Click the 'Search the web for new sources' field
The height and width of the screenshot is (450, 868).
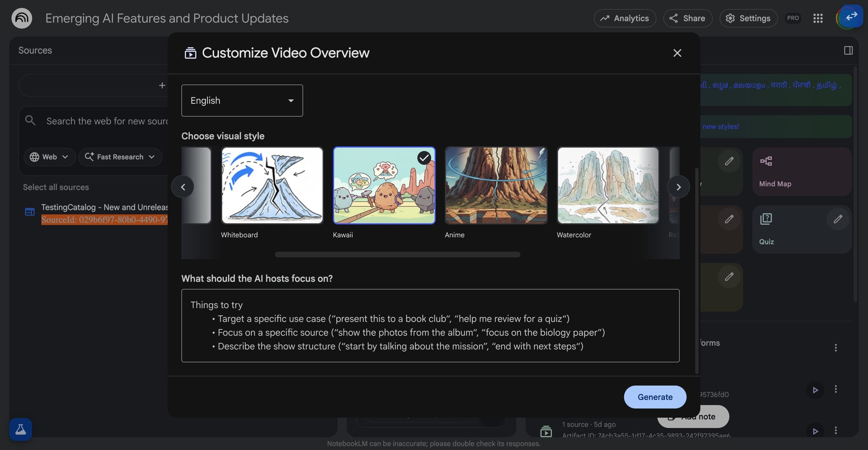107,121
